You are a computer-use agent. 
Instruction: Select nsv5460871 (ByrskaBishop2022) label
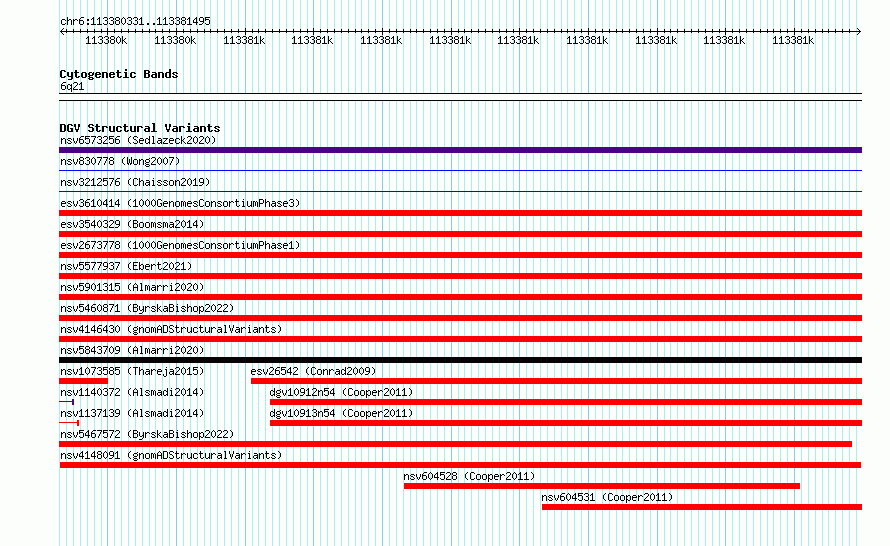click(x=147, y=308)
